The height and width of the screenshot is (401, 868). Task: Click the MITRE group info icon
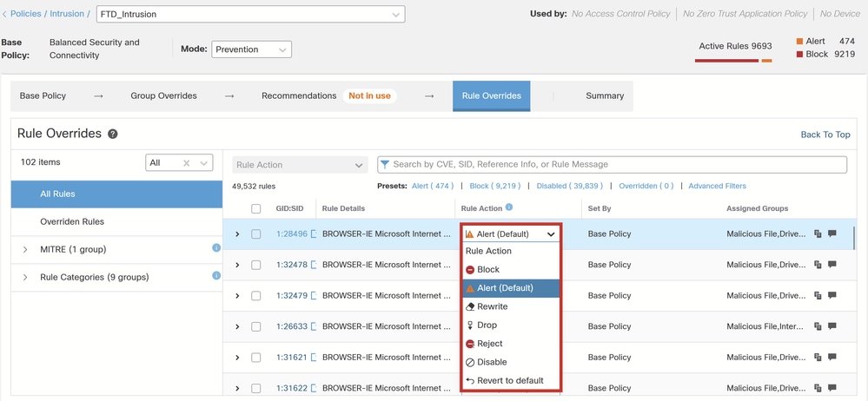[x=216, y=247]
